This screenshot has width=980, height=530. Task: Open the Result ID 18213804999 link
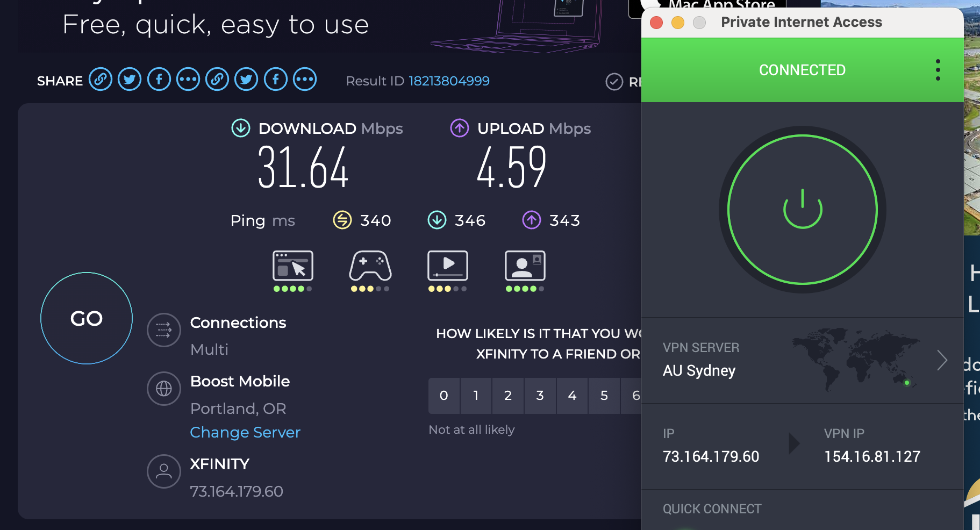pyautogui.click(x=449, y=81)
